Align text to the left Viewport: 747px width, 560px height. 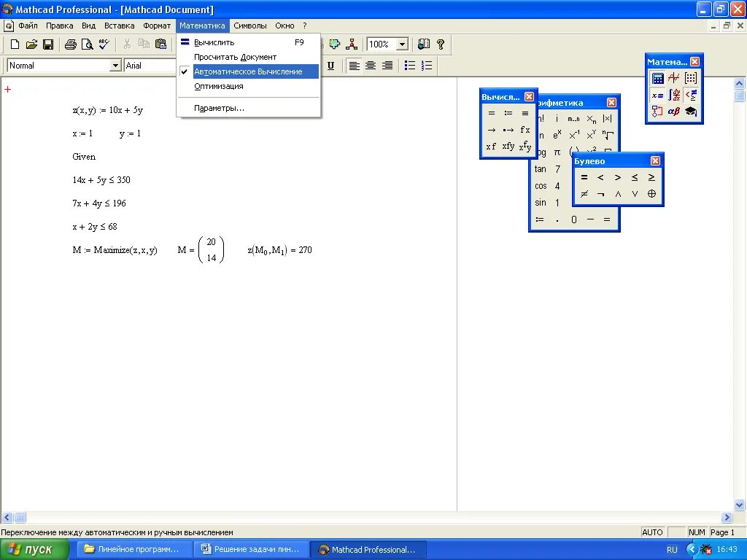point(354,66)
